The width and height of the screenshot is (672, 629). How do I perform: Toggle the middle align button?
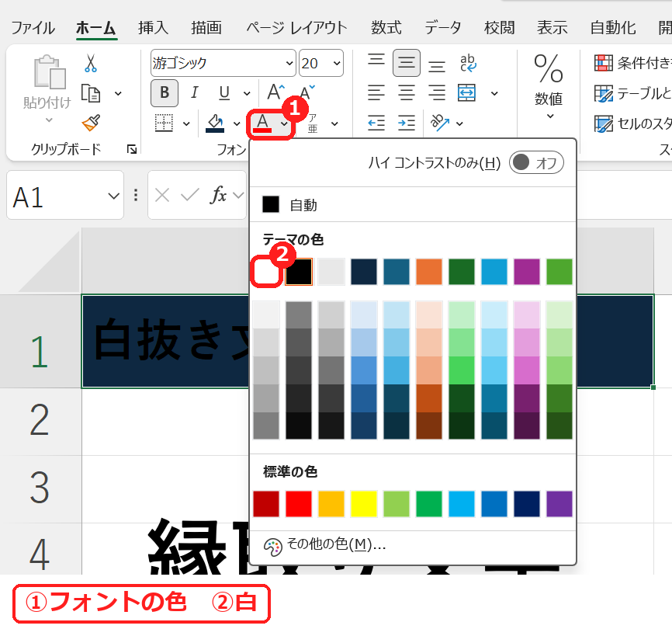[x=407, y=63]
